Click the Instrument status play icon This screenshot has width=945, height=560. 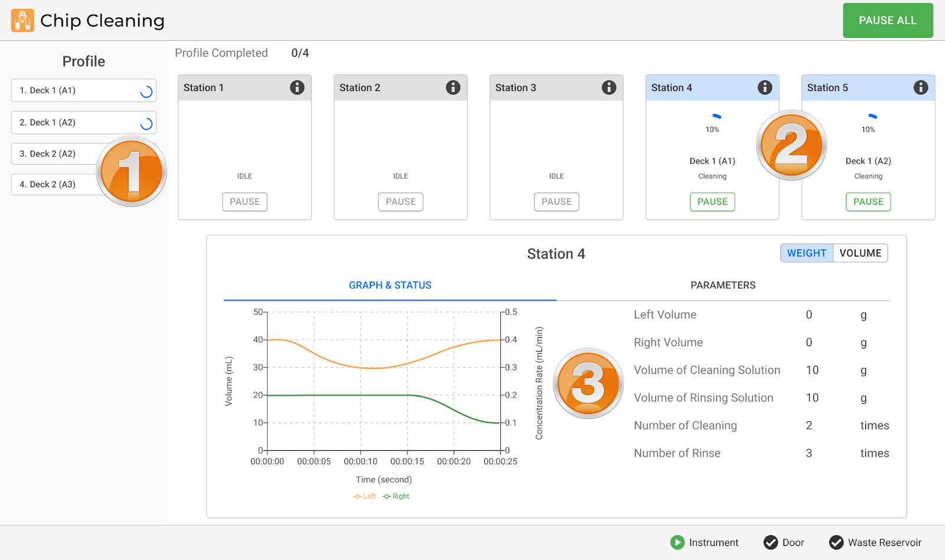(x=677, y=542)
